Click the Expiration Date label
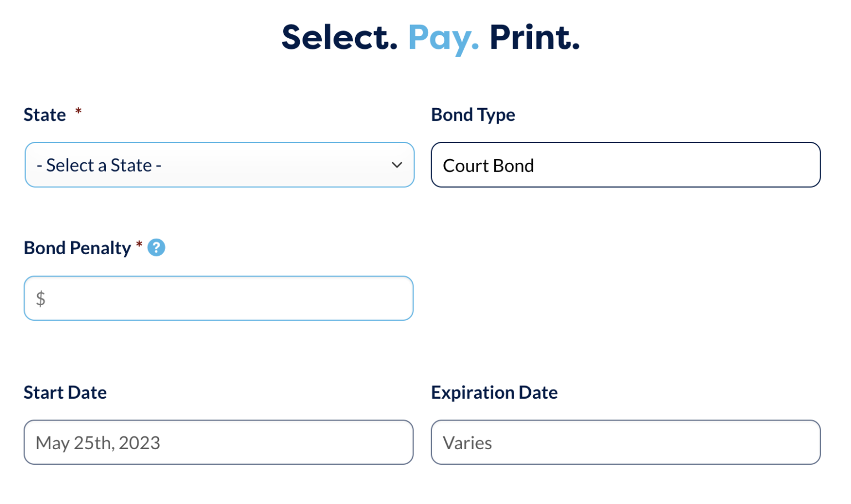 tap(495, 392)
